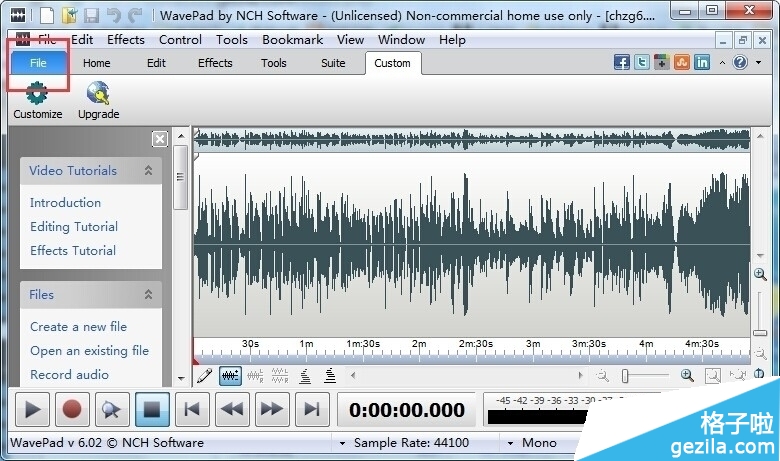Zoom out horizontally with the minus magnifier

(x=603, y=375)
